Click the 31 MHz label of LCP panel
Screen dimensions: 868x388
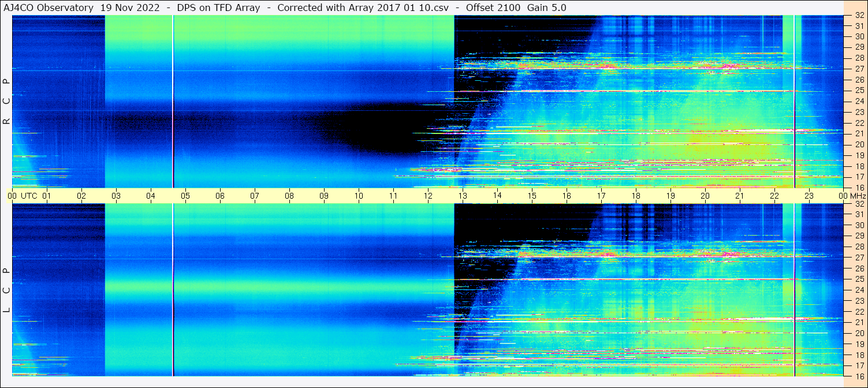click(859, 214)
